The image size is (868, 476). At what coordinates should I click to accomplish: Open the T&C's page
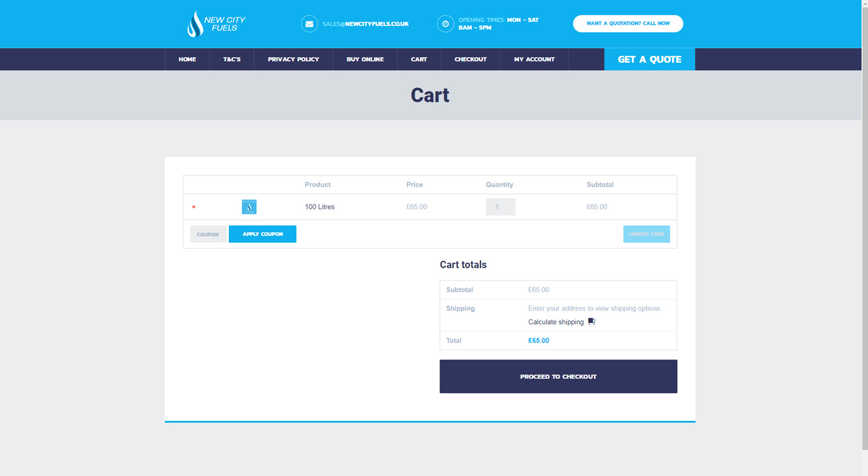(232, 59)
